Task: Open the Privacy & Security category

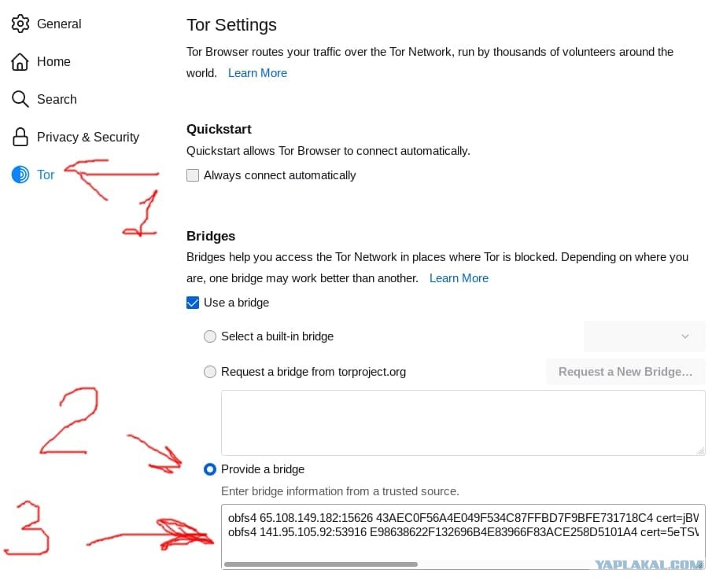Action: (x=76, y=137)
